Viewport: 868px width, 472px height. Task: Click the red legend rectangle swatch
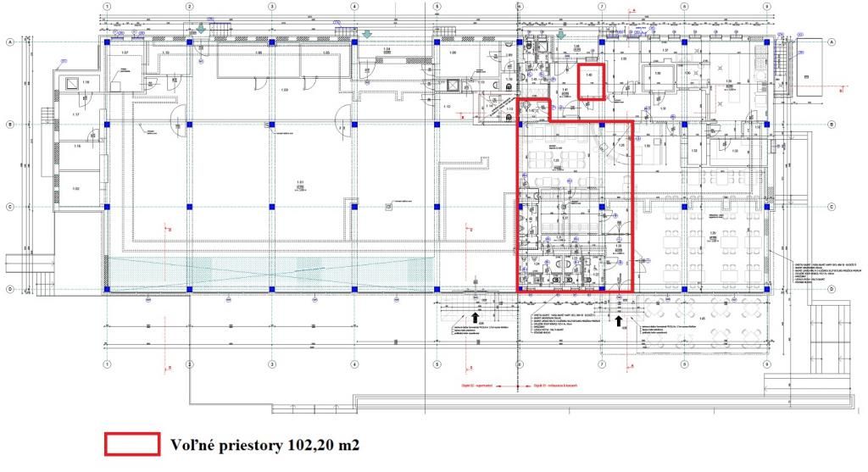(x=131, y=444)
